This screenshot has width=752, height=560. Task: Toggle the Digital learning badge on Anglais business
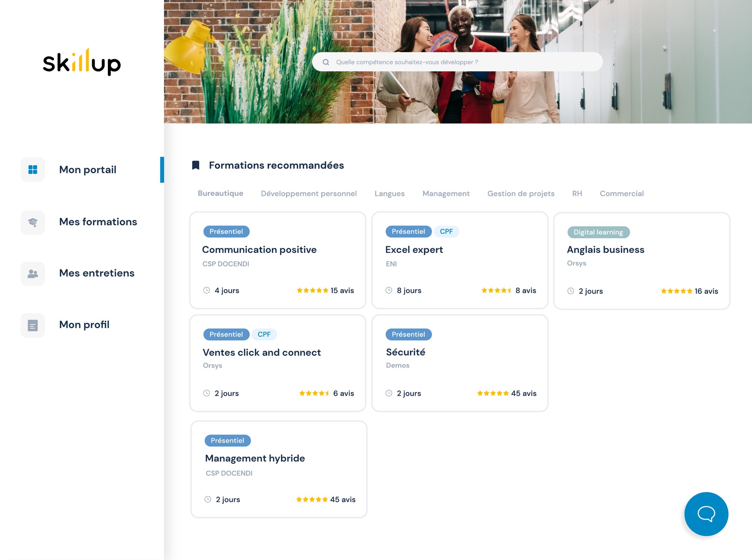[x=598, y=232]
